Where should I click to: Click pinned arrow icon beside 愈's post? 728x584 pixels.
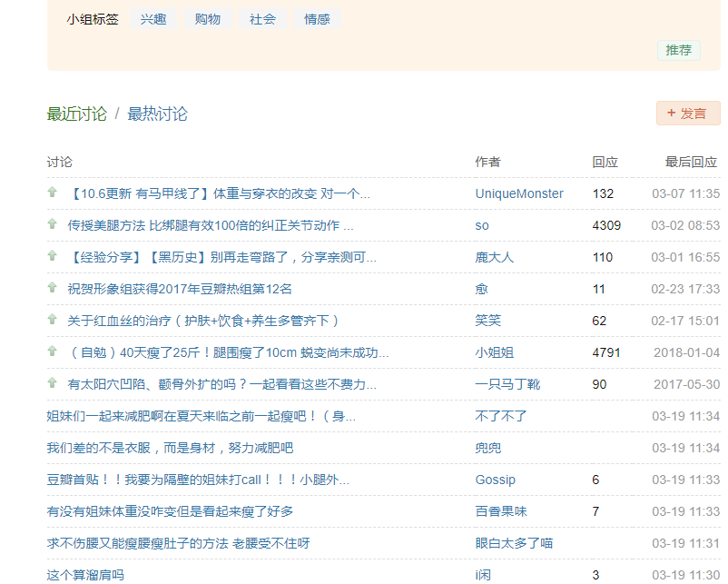(53, 288)
